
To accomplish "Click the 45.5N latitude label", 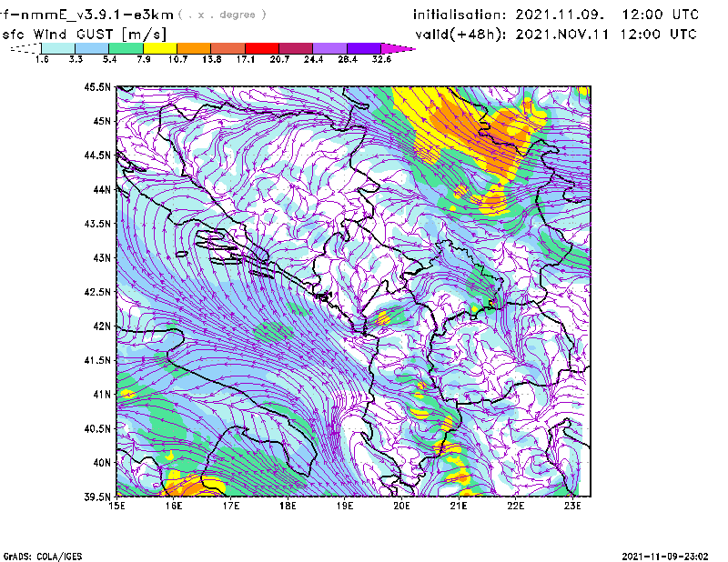I will 97,86.
